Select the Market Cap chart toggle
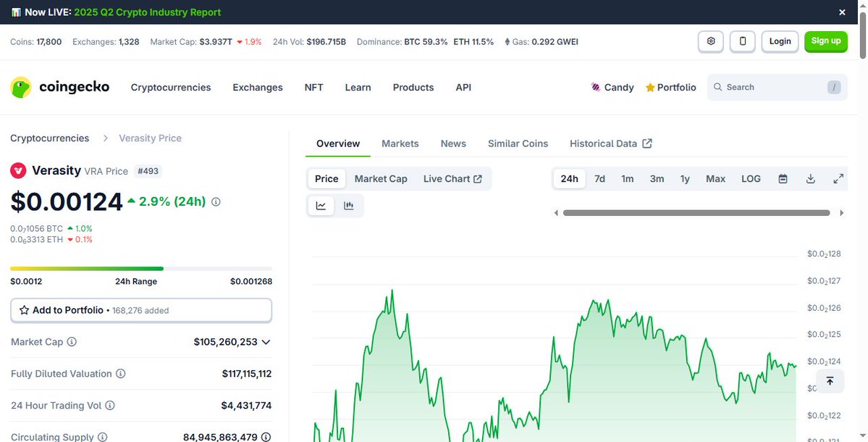 [381, 179]
